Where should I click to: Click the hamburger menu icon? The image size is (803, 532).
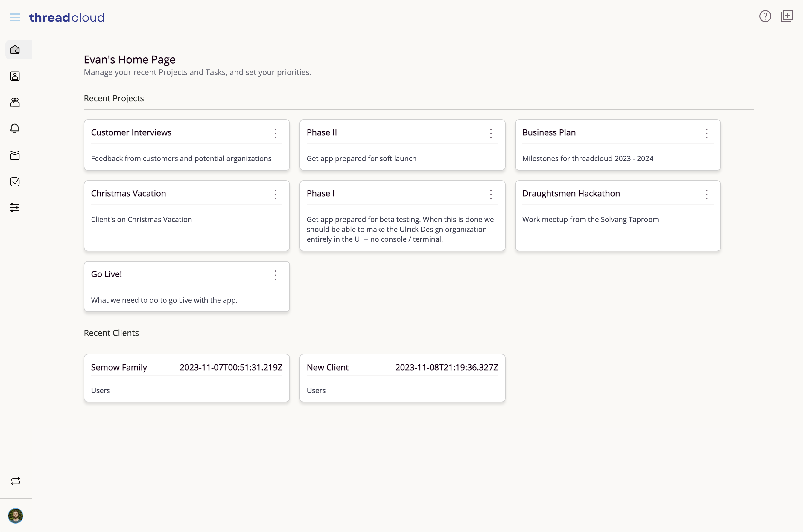coord(15,17)
